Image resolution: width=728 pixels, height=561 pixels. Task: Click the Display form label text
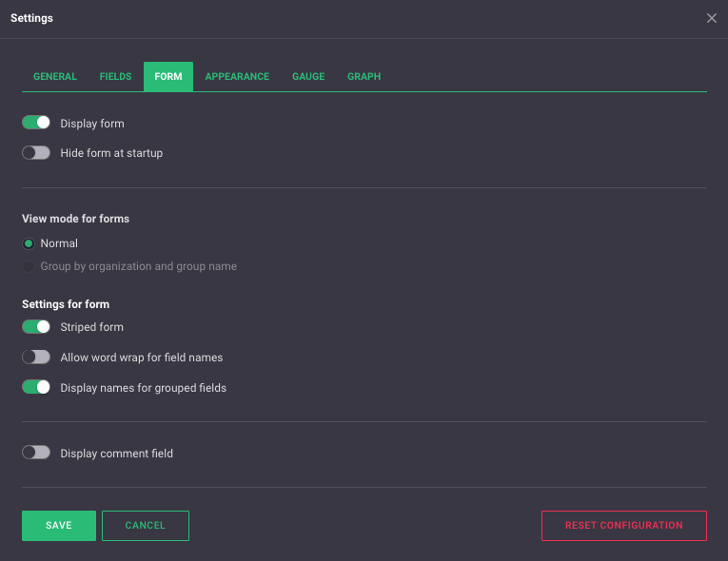92,124
